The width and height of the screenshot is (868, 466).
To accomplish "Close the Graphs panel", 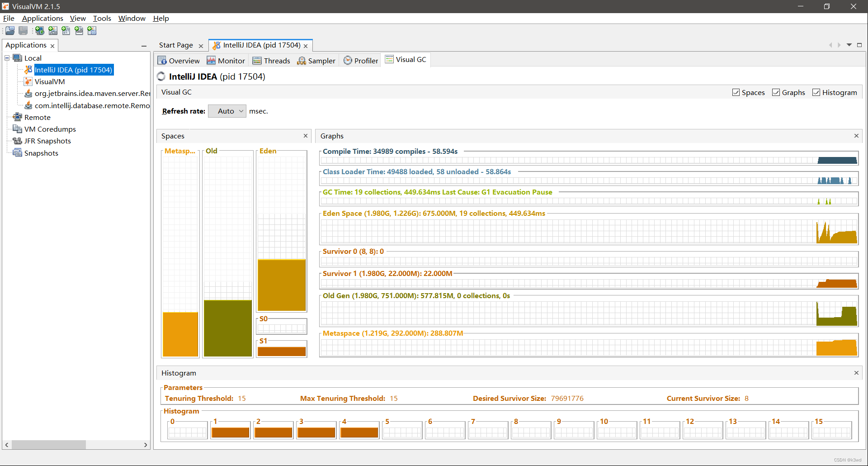I will pos(856,136).
